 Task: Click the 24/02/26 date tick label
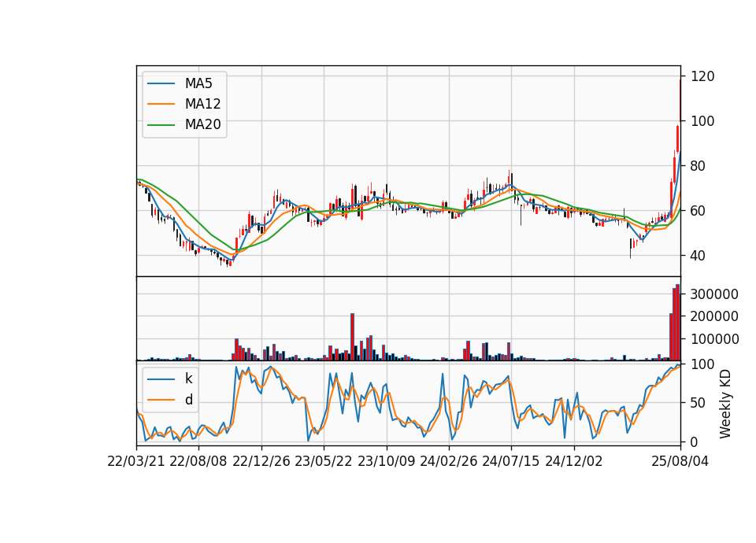(x=448, y=461)
